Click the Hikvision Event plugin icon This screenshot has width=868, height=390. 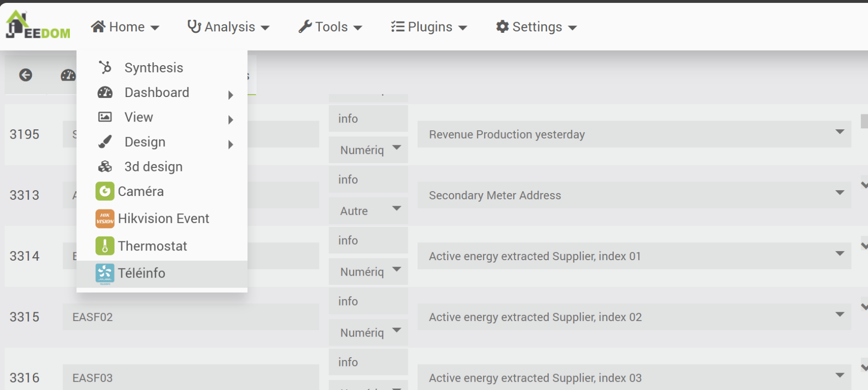(x=105, y=219)
